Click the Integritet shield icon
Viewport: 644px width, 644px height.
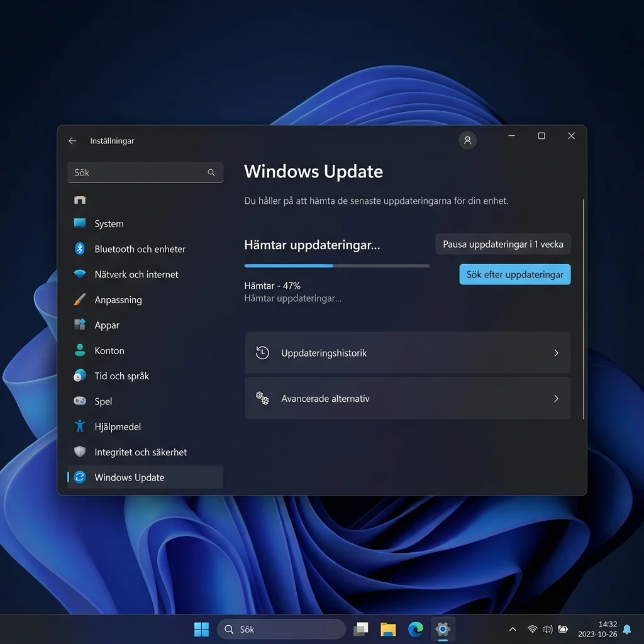80,452
